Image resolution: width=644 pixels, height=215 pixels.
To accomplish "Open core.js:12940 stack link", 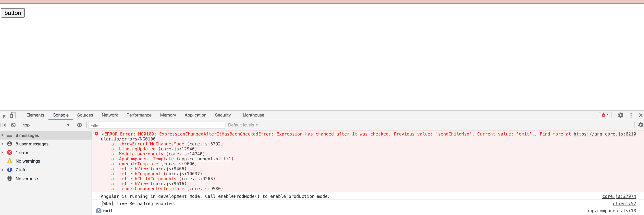I will coord(177,149).
